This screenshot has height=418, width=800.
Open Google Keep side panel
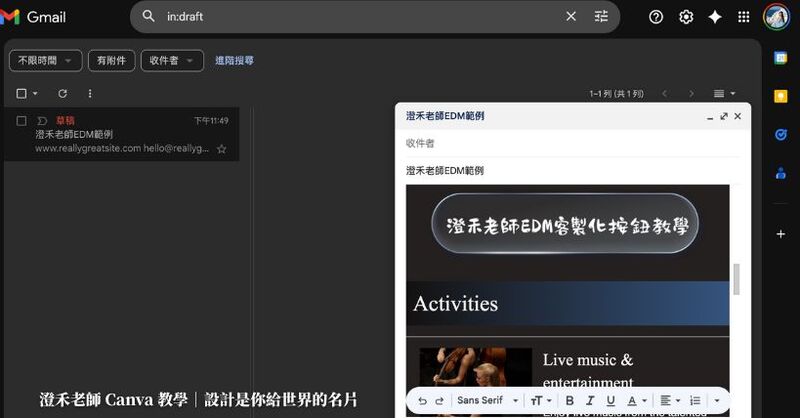pos(781,96)
